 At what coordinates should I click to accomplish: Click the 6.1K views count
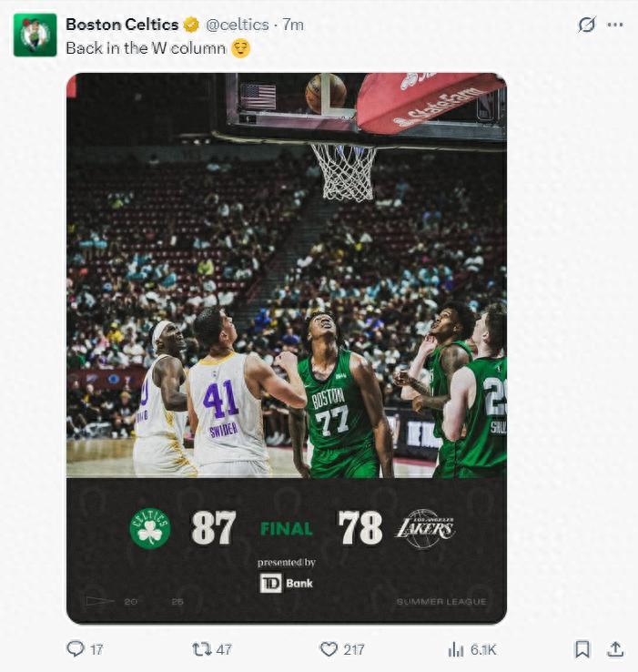(483, 649)
